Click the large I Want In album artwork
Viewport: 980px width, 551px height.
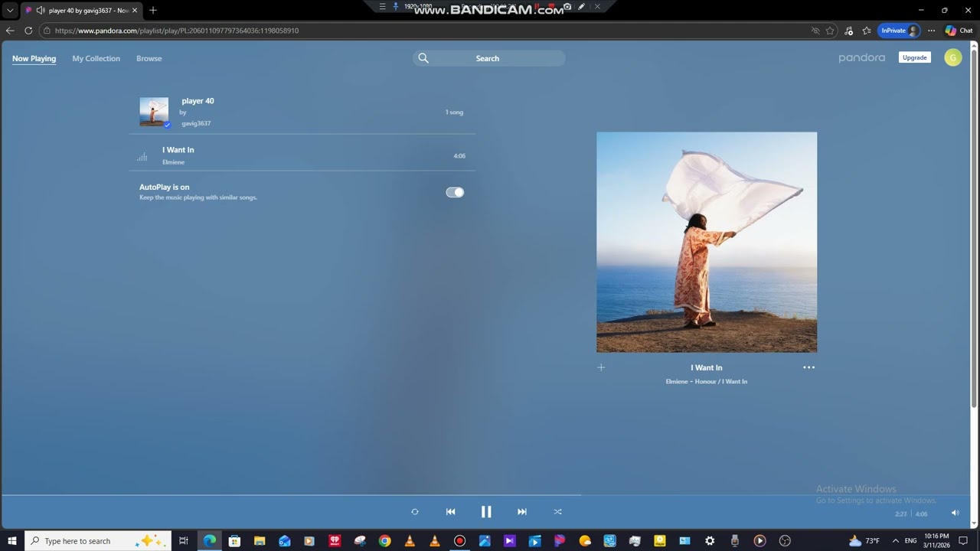(707, 242)
